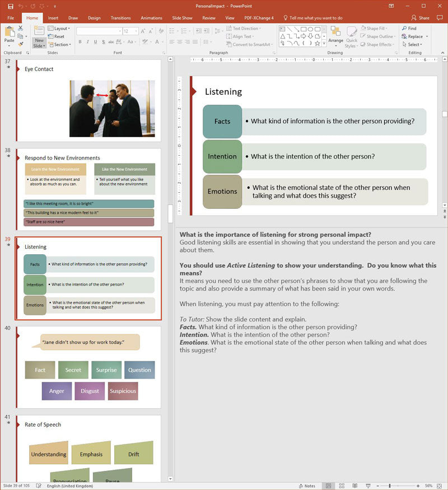Select slide 41 Rate of Speech thumbnail
Viewport: 448px width, 490px height.
88,449
